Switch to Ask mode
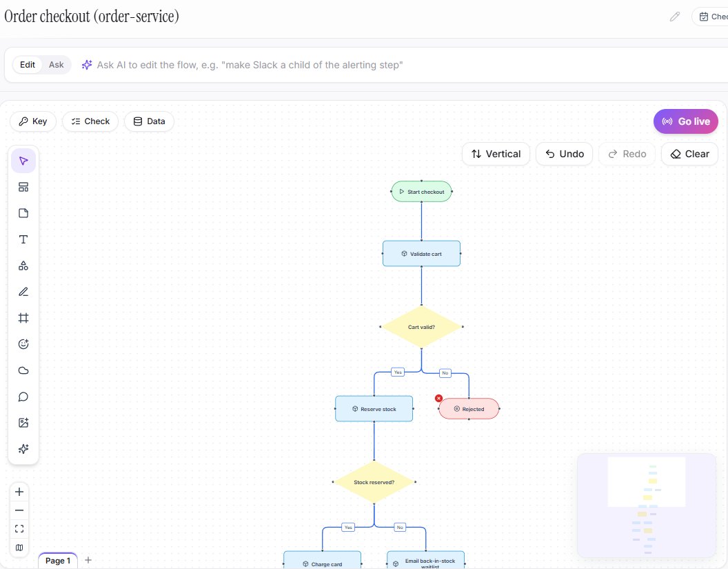This screenshot has width=728, height=569. [x=56, y=65]
